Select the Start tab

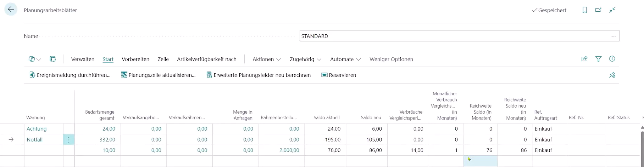pos(108,59)
